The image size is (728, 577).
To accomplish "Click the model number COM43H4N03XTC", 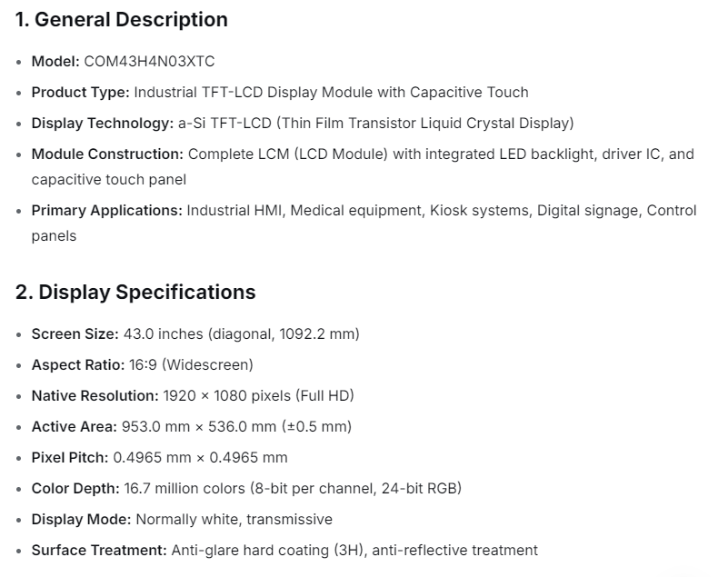I will pos(149,62).
